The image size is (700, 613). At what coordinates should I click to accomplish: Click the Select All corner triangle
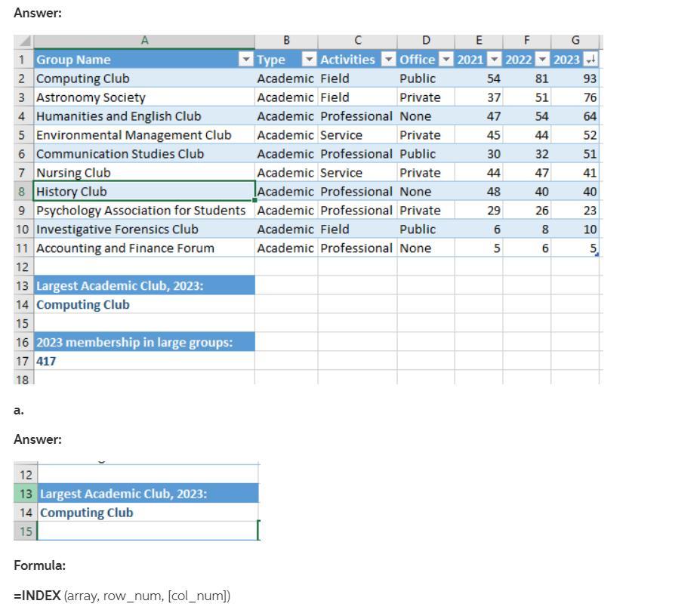(x=23, y=42)
